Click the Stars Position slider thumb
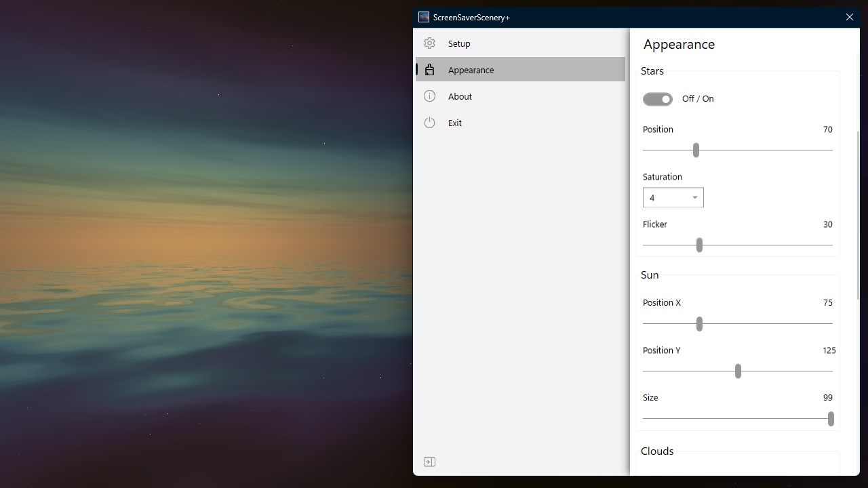 click(696, 150)
